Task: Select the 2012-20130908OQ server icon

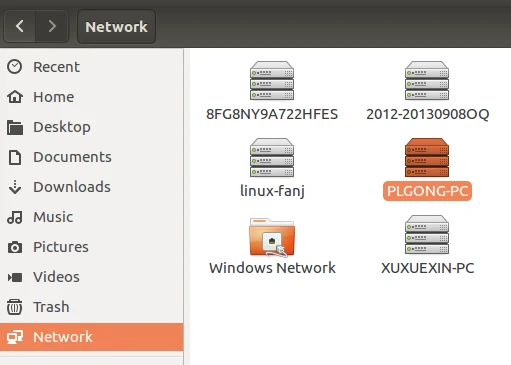Action: [427, 80]
